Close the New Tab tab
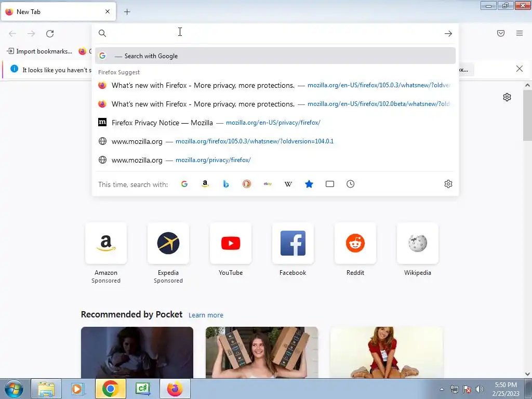The height and width of the screenshot is (399, 532). click(108, 11)
